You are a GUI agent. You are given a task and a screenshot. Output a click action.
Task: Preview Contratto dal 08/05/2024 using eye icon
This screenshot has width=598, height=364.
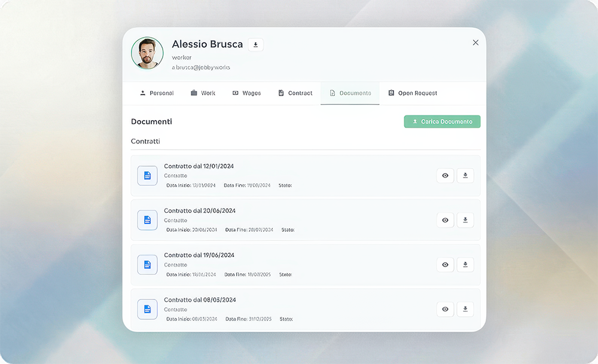(x=445, y=309)
